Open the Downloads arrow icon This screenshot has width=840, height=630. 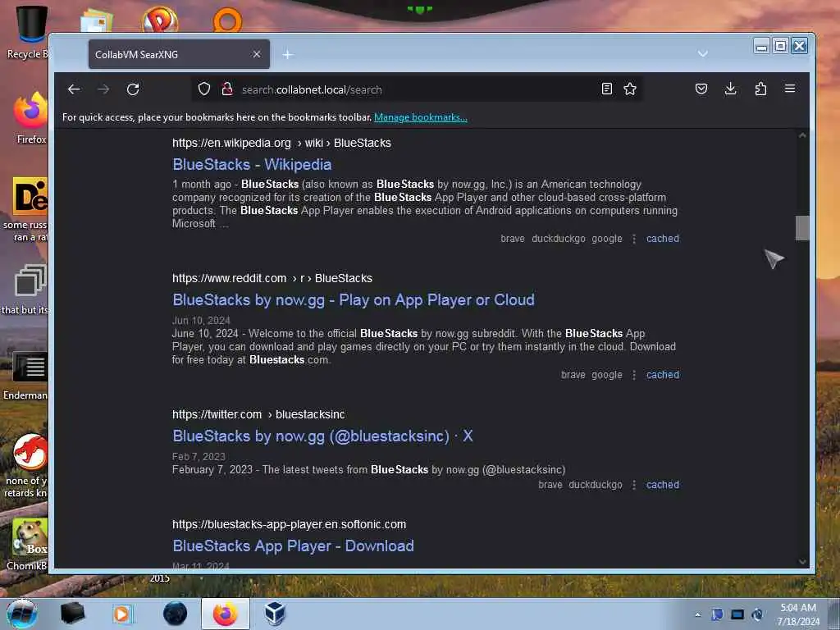tap(730, 89)
